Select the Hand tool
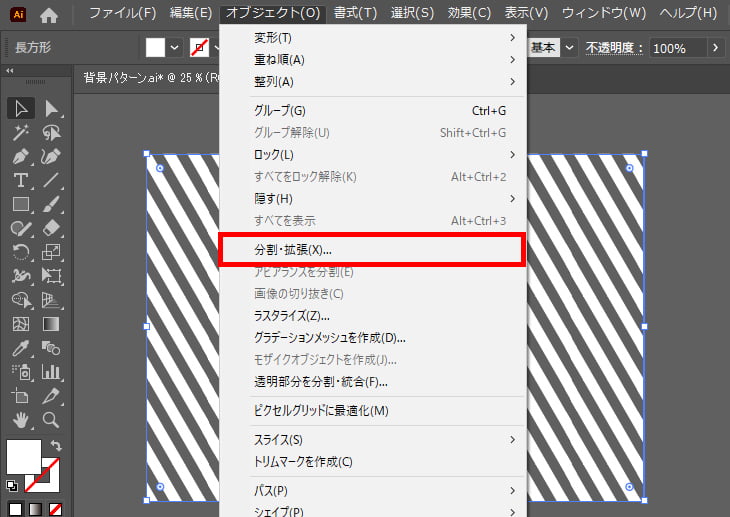The image size is (730, 517). pyautogui.click(x=21, y=420)
